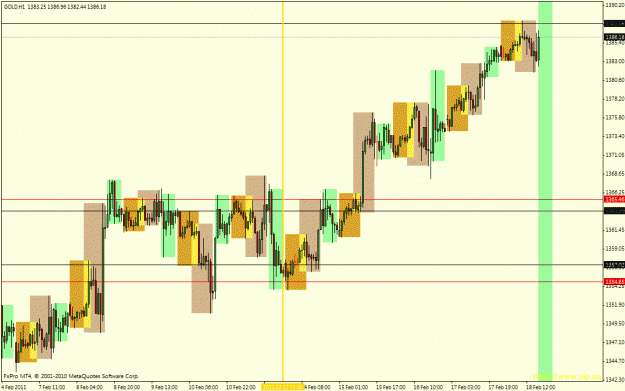Click the 1359.05 price scale value
The height and width of the screenshot is (391, 625).
click(615, 248)
